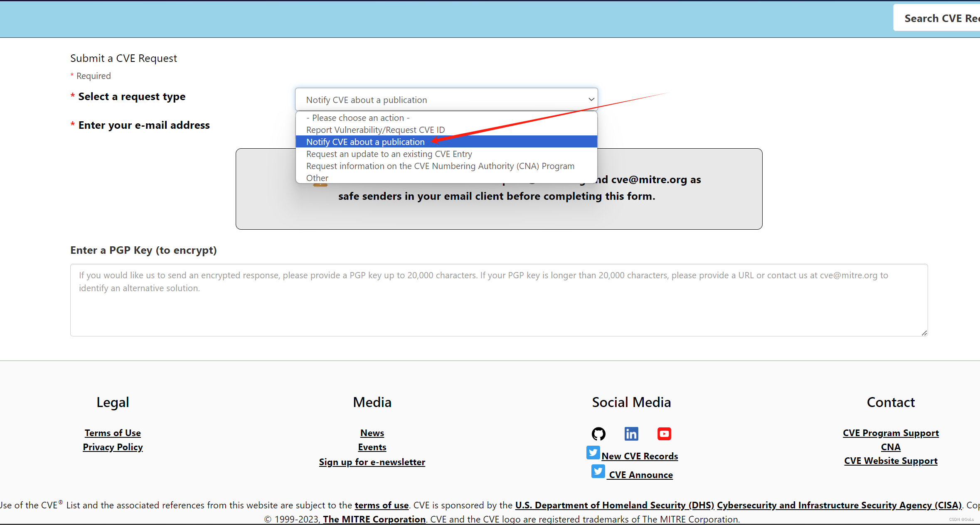
Task: Click Sign up for e-newsletter link
Action: pos(372,462)
